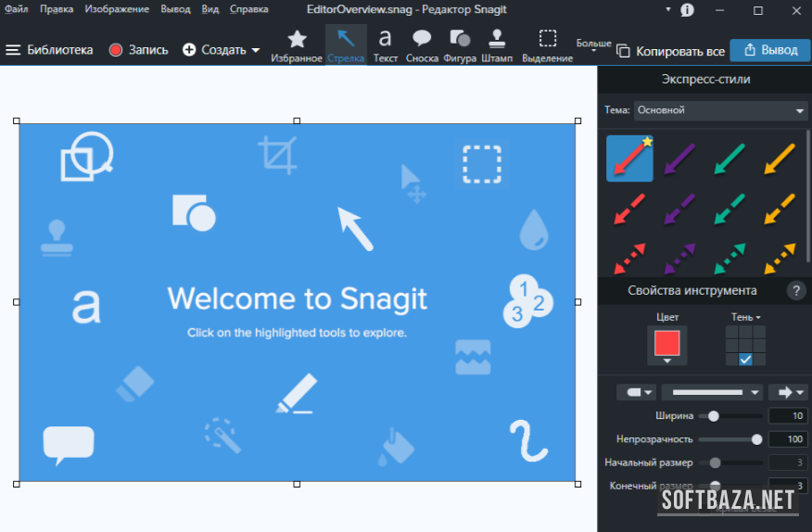Screen dimensions: 812x532
Task: Pick the Сноска callout tool
Action: click(422, 45)
